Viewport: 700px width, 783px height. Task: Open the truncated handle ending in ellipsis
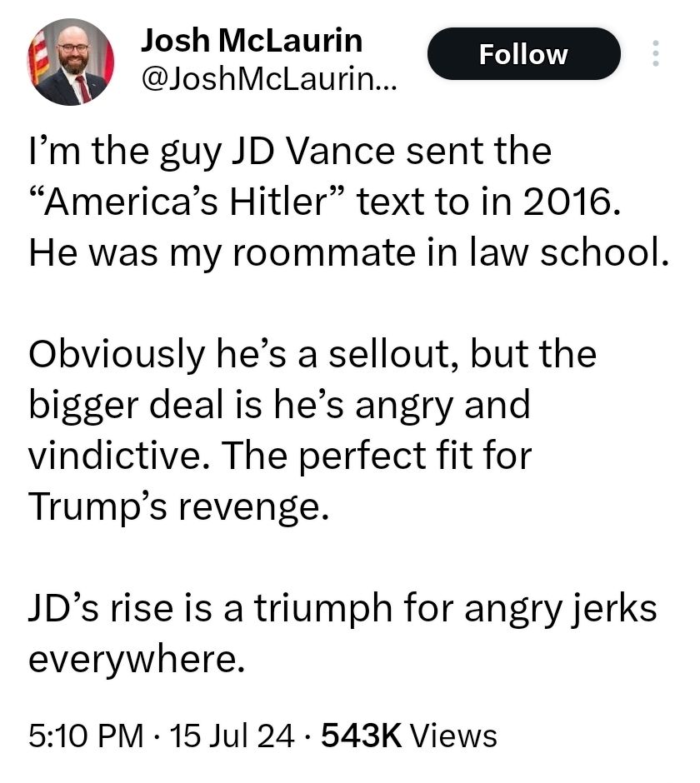(267, 80)
